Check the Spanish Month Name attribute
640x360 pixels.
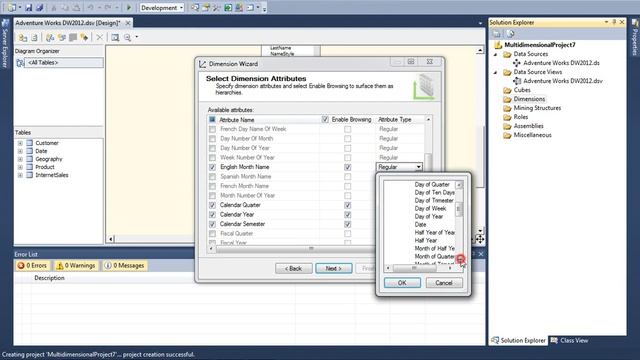click(x=212, y=177)
